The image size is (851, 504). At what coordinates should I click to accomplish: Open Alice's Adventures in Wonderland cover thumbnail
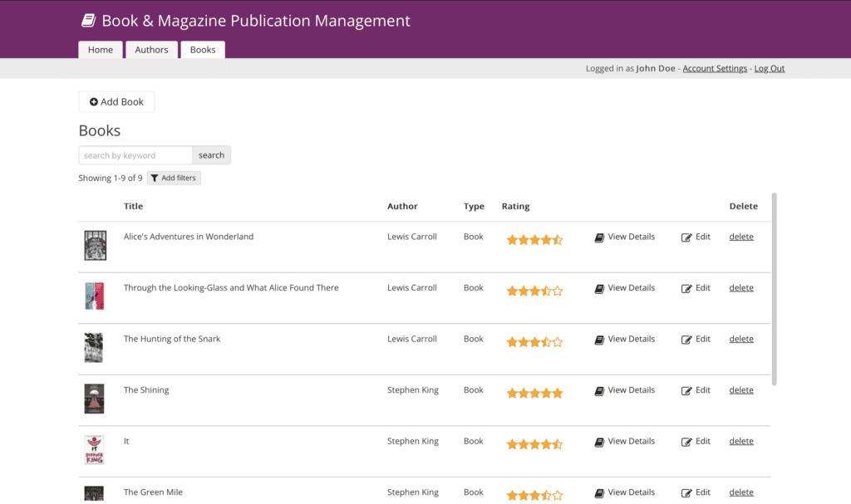95,246
